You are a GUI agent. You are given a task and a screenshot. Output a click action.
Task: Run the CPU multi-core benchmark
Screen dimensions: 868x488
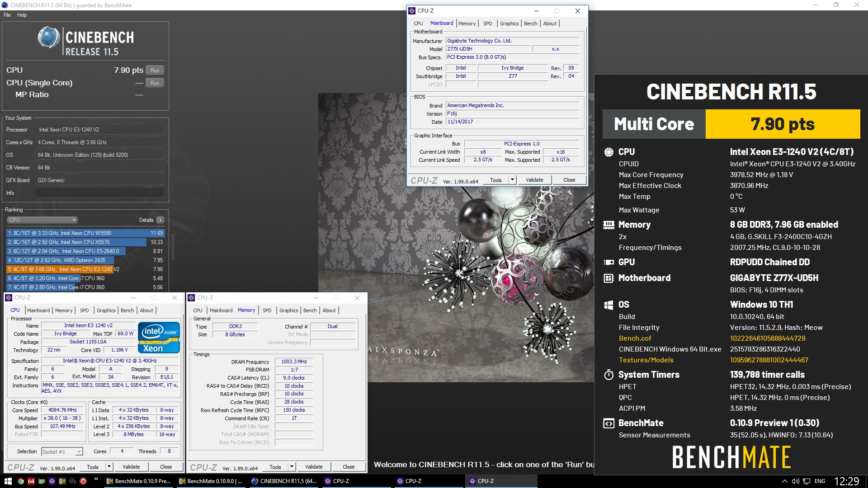click(x=155, y=70)
